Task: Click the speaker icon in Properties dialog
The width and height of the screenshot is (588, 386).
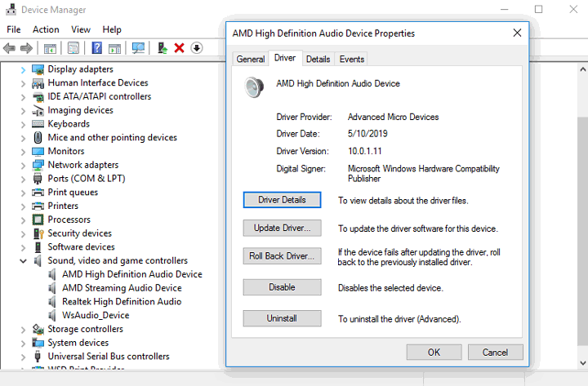Action: click(x=254, y=87)
